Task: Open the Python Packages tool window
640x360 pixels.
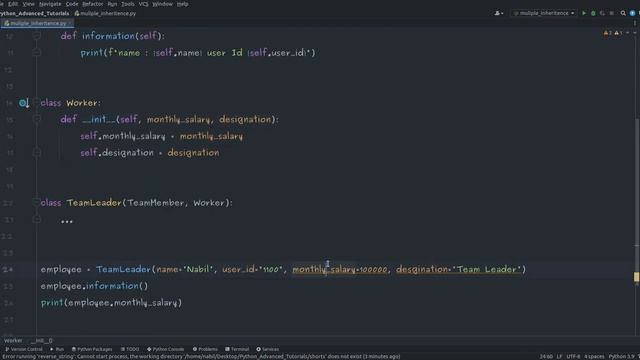Action: [92, 349]
